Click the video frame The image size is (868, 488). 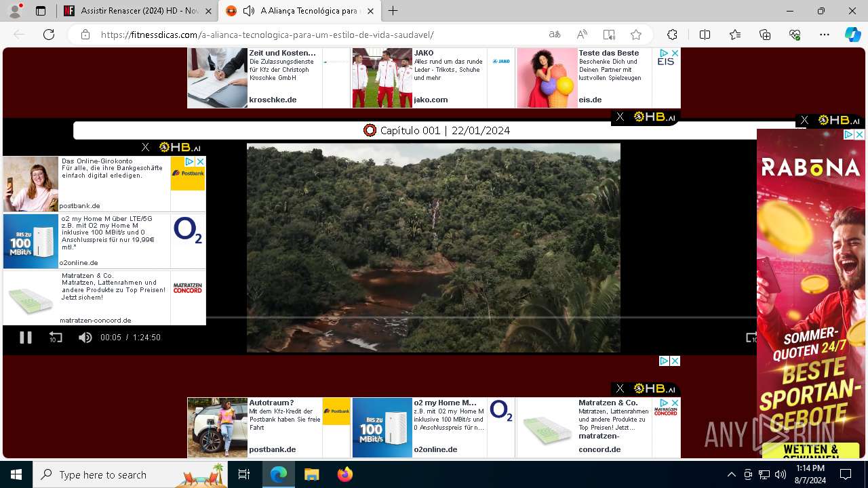(433, 247)
